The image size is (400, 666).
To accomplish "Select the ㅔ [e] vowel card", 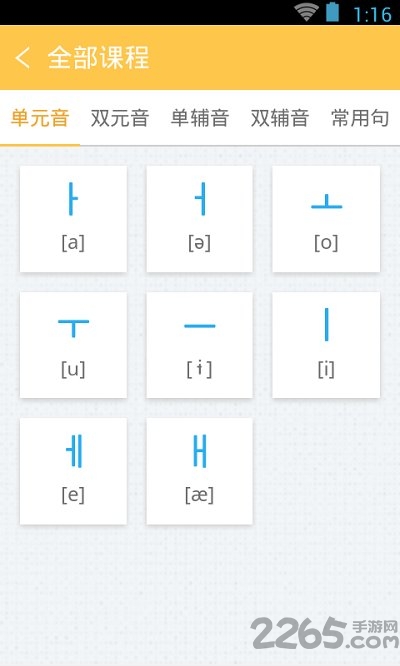I will [73, 471].
